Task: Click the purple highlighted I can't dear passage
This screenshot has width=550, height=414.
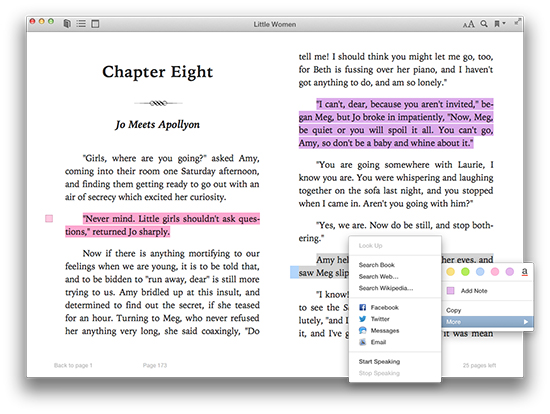Action: click(396, 123)
